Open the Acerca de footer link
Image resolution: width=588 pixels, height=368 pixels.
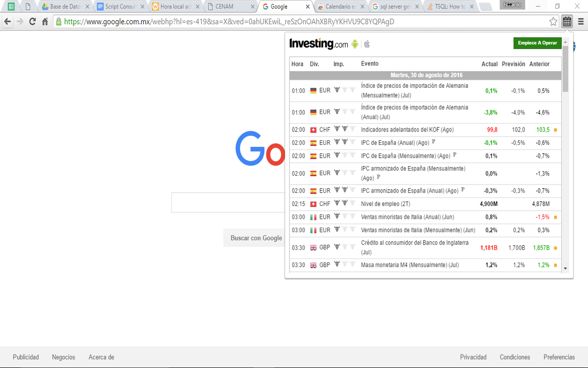tap(101, 357)
